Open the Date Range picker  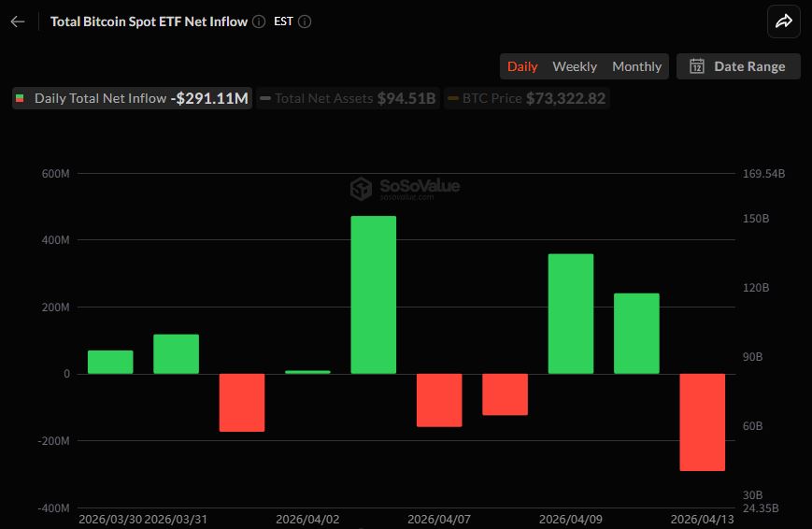tap(738, 65)
